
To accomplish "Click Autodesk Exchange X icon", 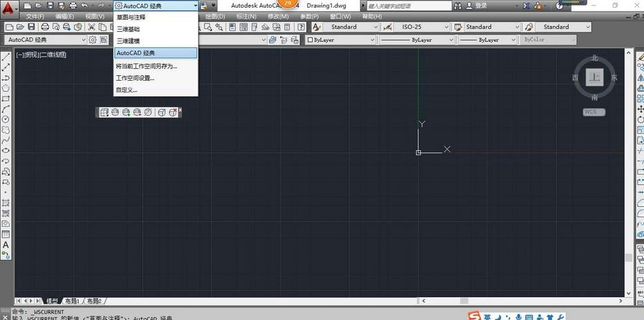I will click(527, 6).
